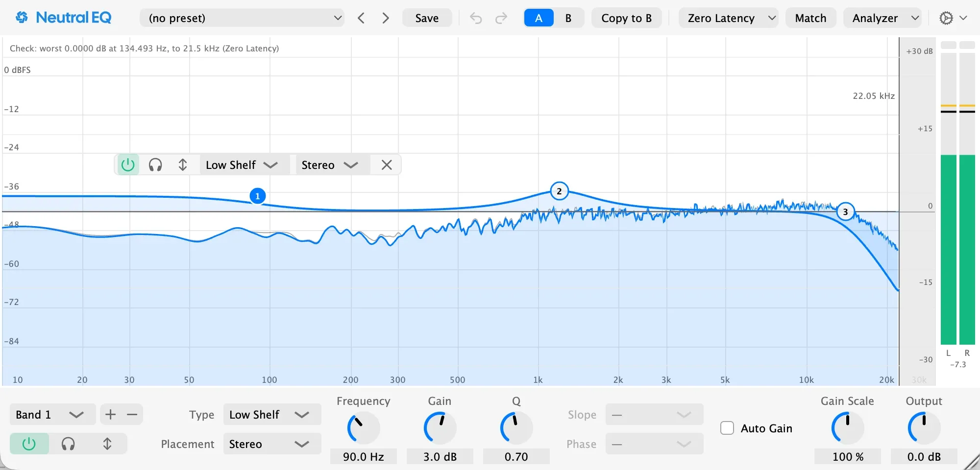Click the 3.0 dB gain field

[x=440, y=456]
